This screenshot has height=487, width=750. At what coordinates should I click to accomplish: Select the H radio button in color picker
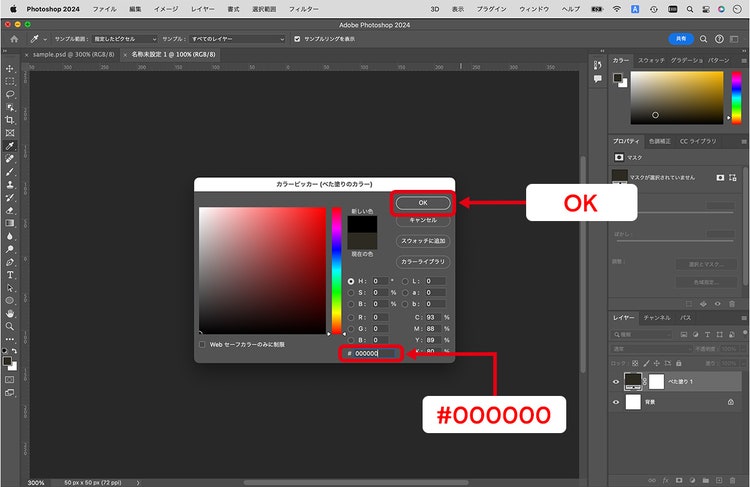351,281
